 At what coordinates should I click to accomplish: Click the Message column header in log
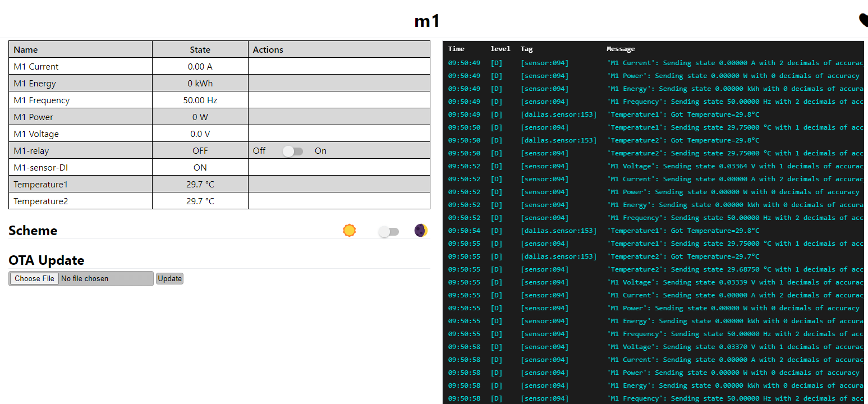click(621, 49)
